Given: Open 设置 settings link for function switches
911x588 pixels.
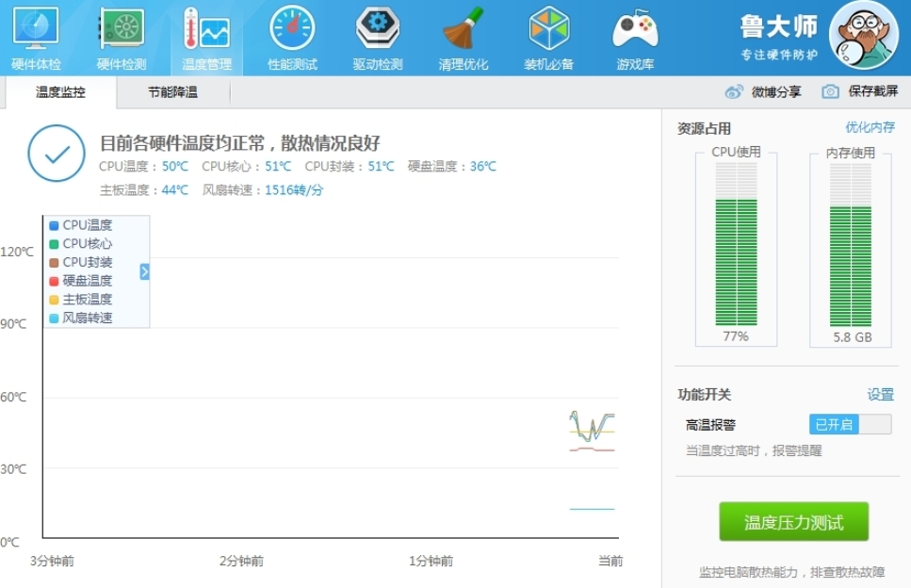Looking at the screenshot, I should tap(880, 395).
